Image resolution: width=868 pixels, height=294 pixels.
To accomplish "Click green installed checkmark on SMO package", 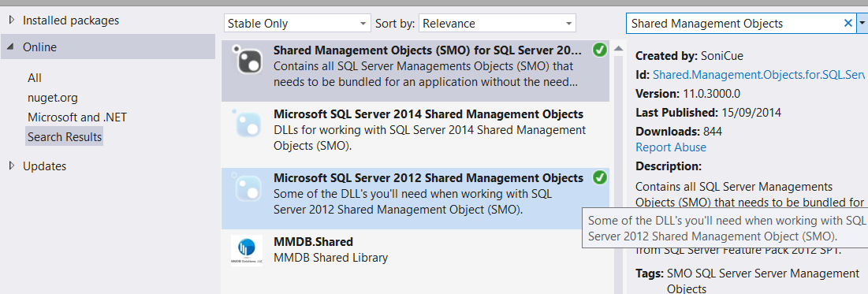I will 599,50.
